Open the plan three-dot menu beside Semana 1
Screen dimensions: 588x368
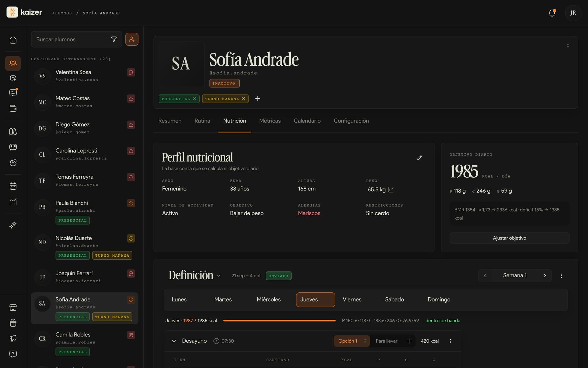coord(561,276)
